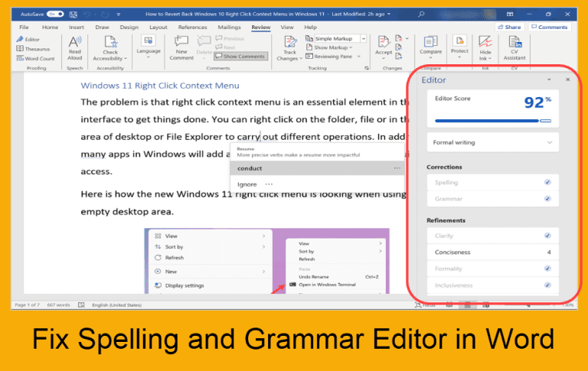This screenshot has width=588, height=371.
Task: Select the Inclusiveness refinement
Action: pos(493,285)
